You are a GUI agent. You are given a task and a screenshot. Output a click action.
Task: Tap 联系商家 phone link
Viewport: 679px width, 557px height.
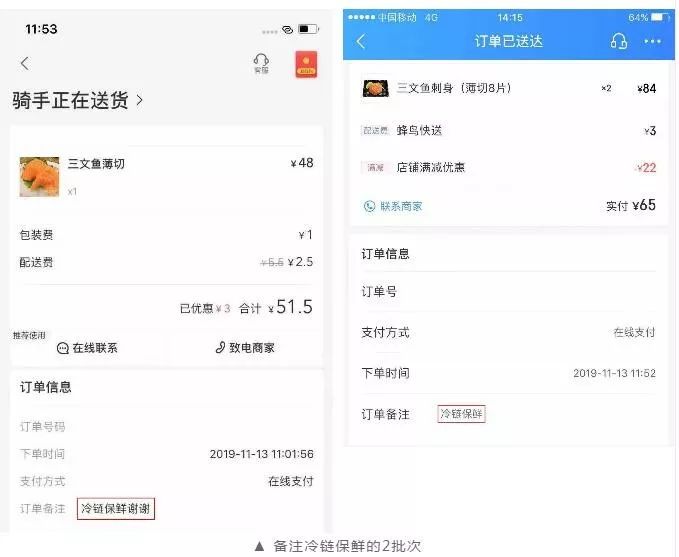point(393,206)
